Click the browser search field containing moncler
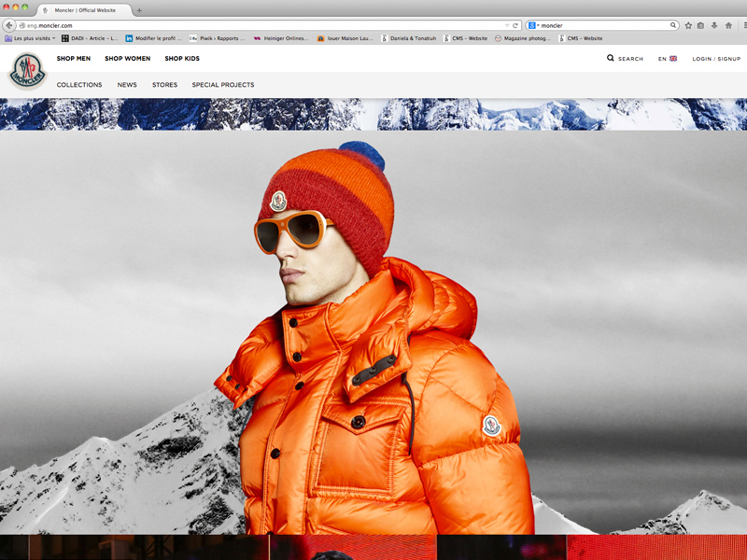Viewport: 747px width, 560px height. [604, 26]
